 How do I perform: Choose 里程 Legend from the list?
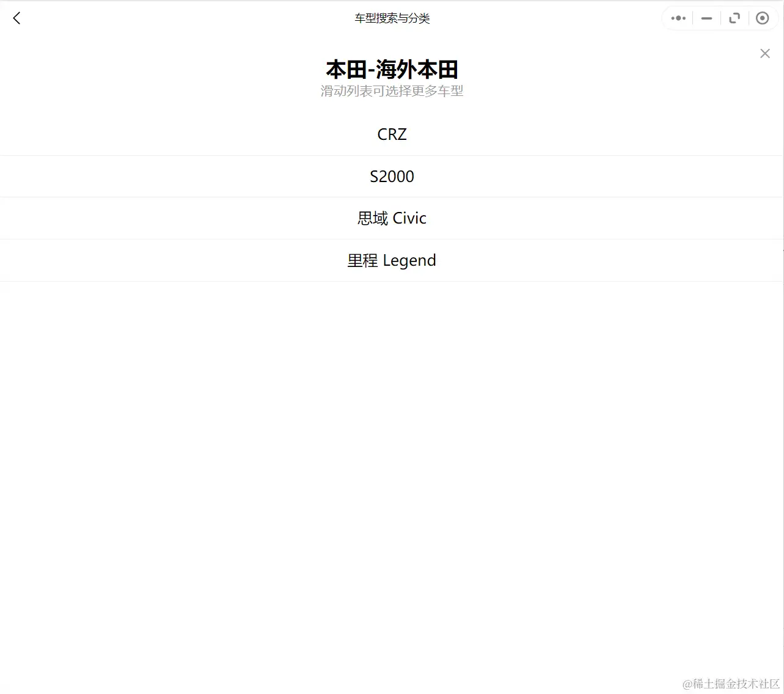(x=392, y=260)
